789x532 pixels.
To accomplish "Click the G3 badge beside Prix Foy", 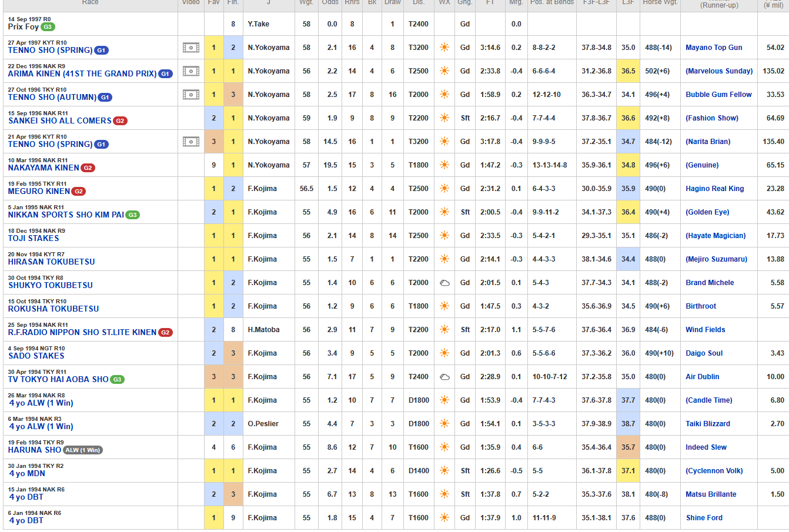I will click(x=48, y=27).
